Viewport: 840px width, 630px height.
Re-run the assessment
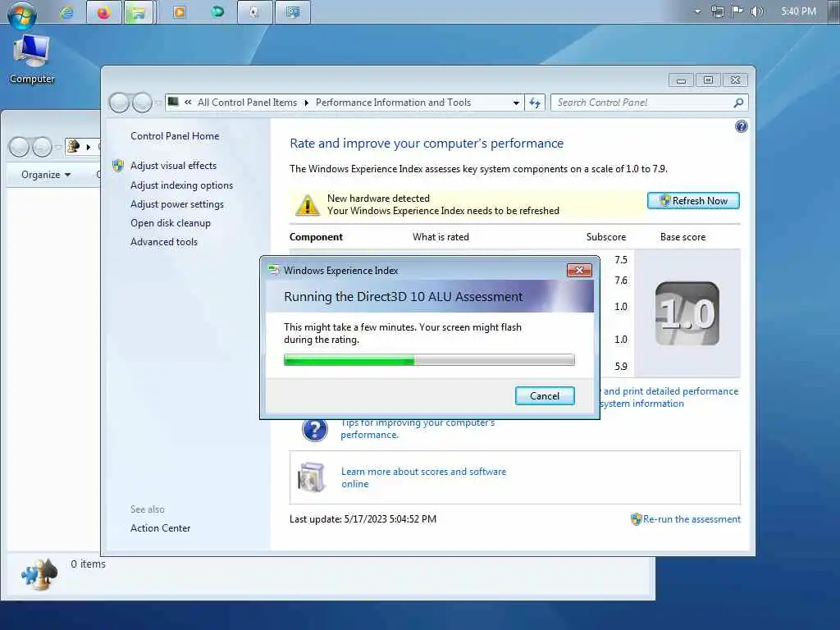(692, 519)
